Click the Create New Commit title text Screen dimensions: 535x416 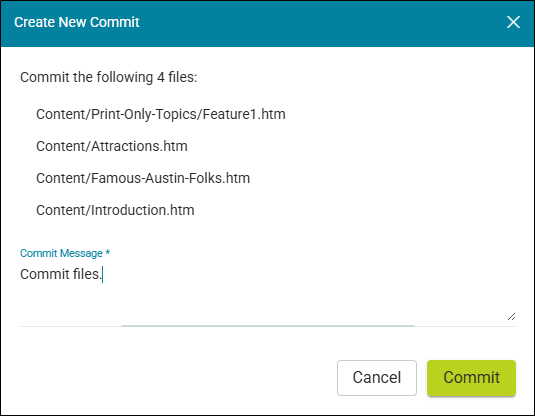[77, 22]
